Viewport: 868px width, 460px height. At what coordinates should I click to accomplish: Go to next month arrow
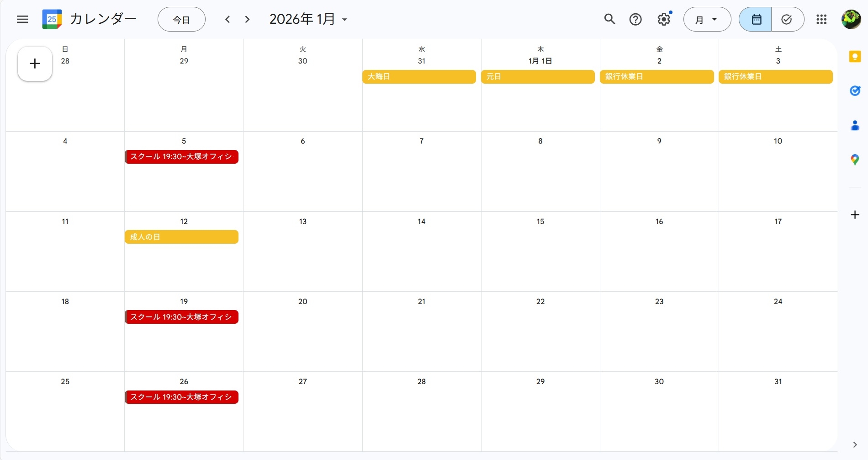(247, 19)
